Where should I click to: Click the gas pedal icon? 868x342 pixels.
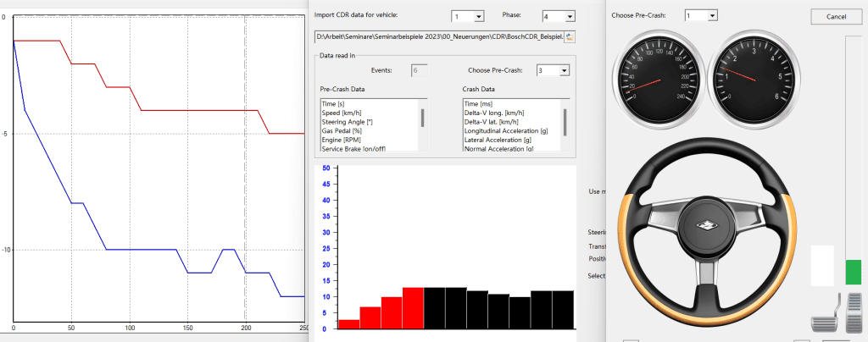point(854,312)
